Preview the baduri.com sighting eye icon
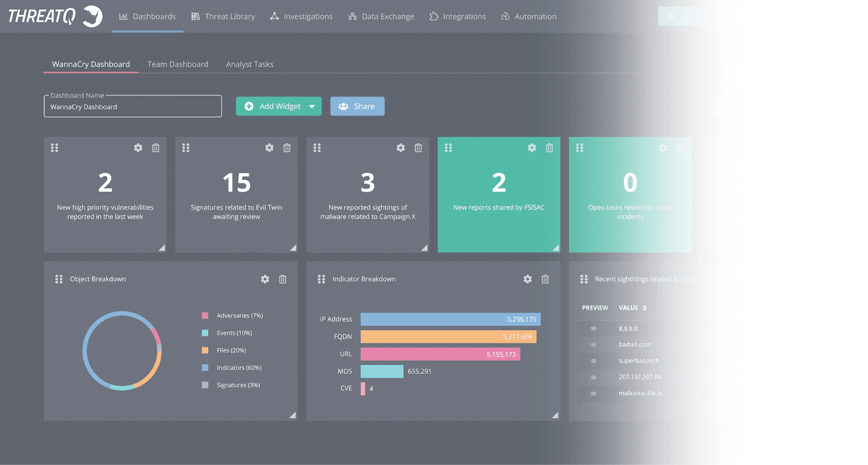This screenshot has width=868, height=465. click(593, 345)
